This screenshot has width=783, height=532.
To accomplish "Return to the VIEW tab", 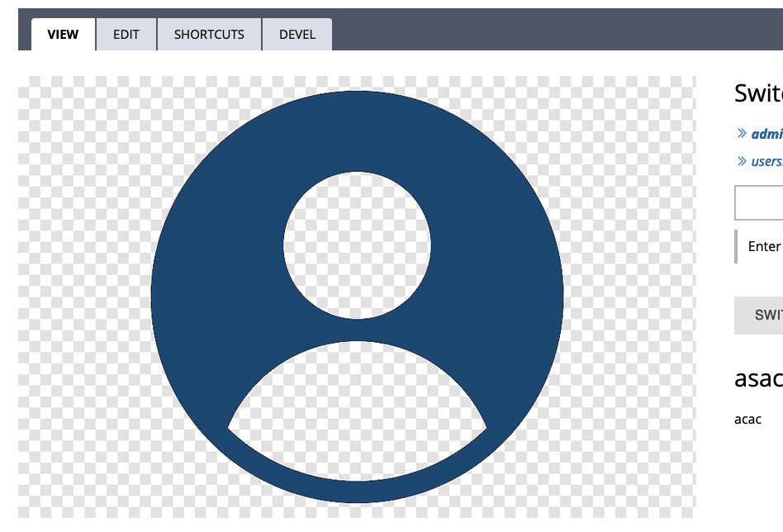I will coord(62,34).
